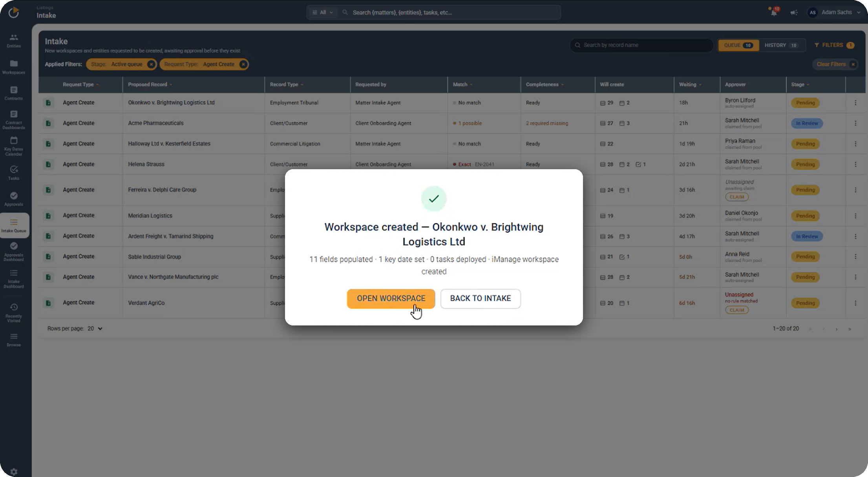Sort by Completeness column header
This screenshot has width=868, height=477.
point(545,84)
